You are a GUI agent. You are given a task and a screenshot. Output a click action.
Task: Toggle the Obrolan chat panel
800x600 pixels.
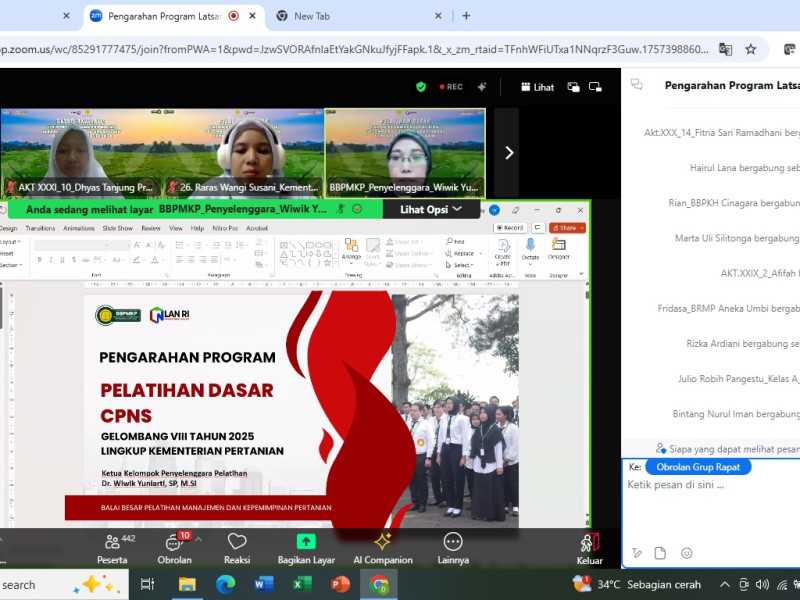[x=174, y=547]
